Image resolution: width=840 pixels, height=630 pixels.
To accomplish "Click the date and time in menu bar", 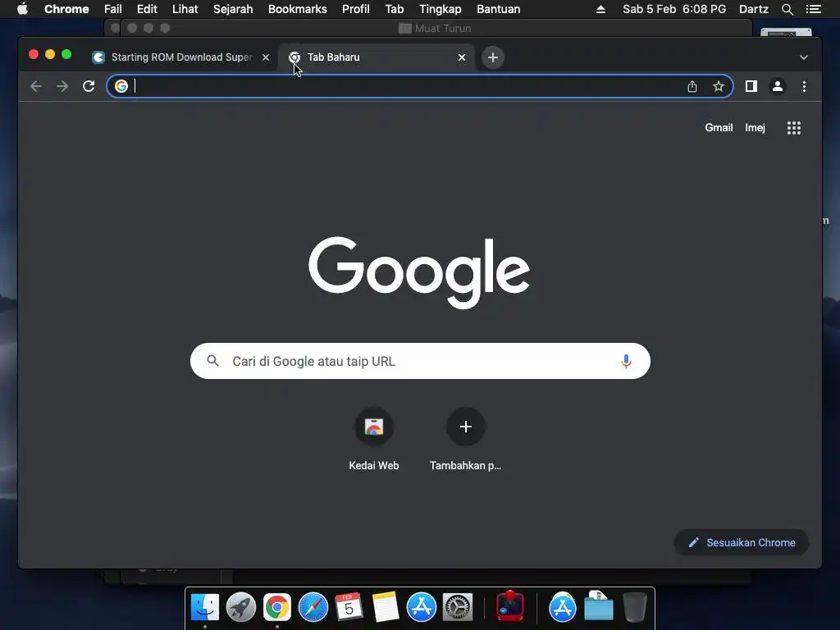I will [x=674, y=9].
